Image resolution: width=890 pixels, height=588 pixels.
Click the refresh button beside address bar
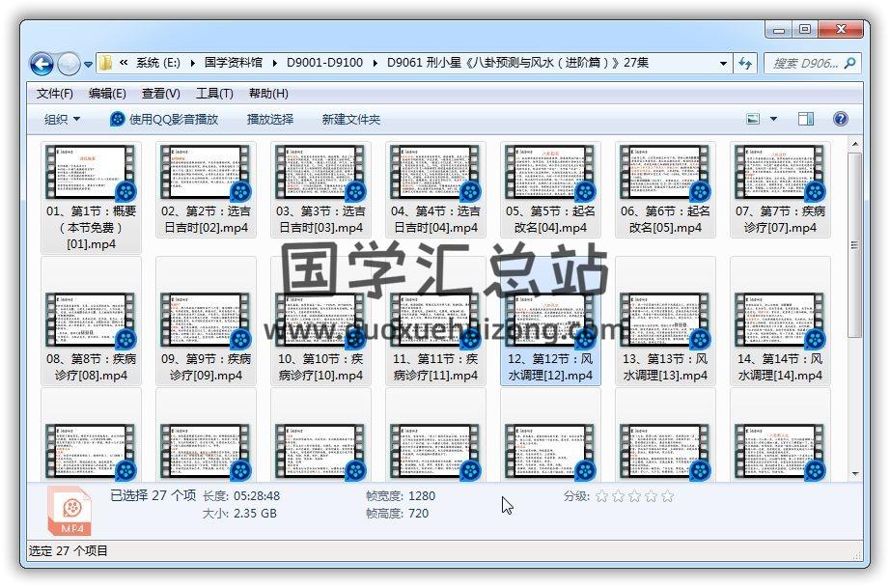745,64
